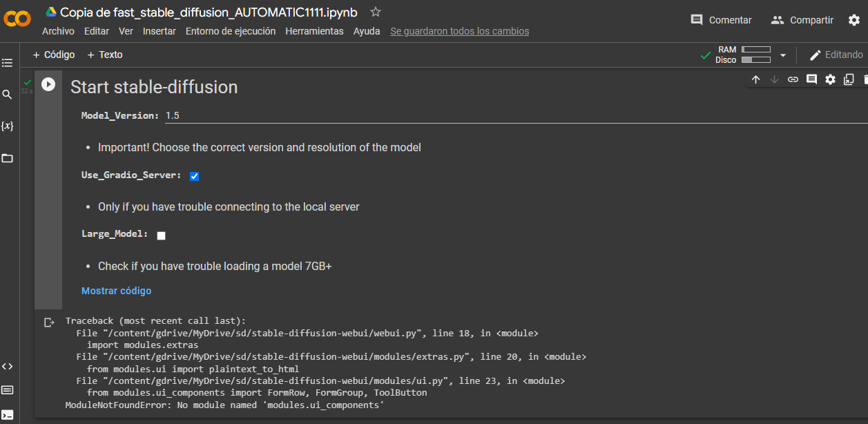Run the Start stable-diffusion cell
The width and height of the screenshot is (868, 424).
48,84
